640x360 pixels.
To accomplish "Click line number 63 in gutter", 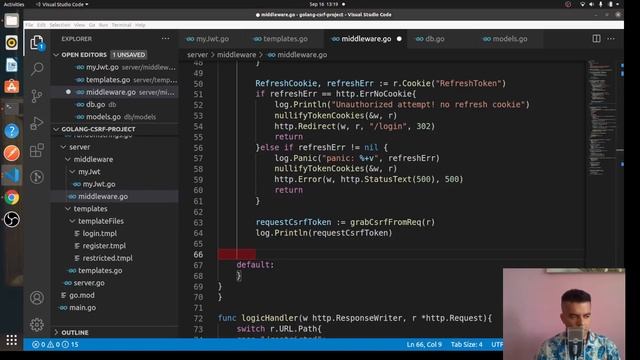I will point(198,222).
